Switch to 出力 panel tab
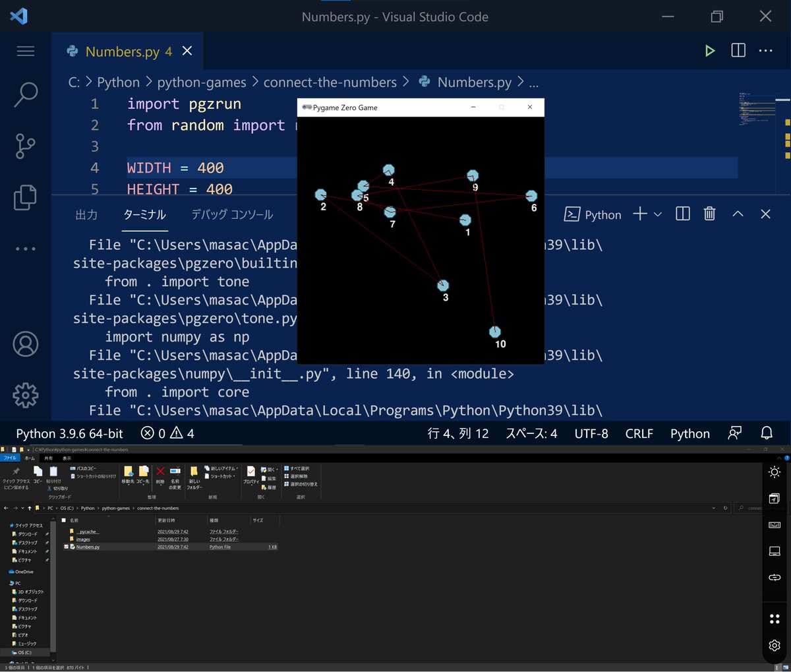This screenshot has width=791, height=672. pos(86,214)
